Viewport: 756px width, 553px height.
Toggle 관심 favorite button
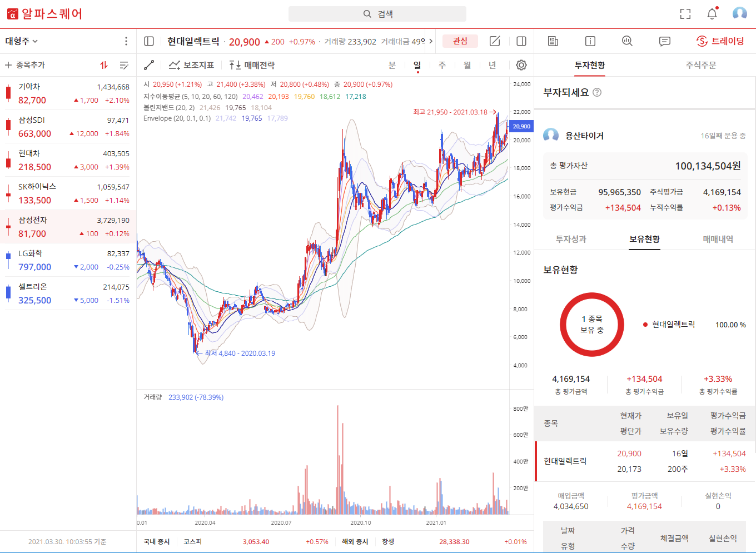pos(460,41)
